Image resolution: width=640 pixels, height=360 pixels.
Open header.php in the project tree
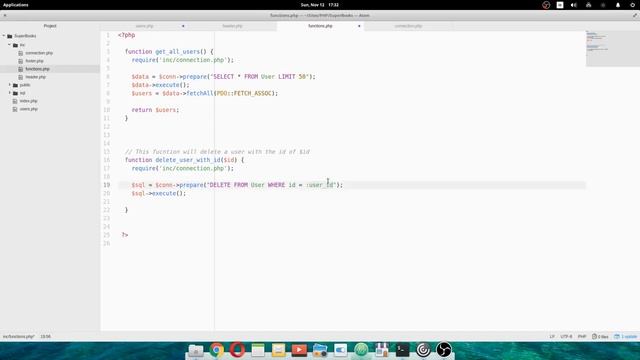point(36,77)
